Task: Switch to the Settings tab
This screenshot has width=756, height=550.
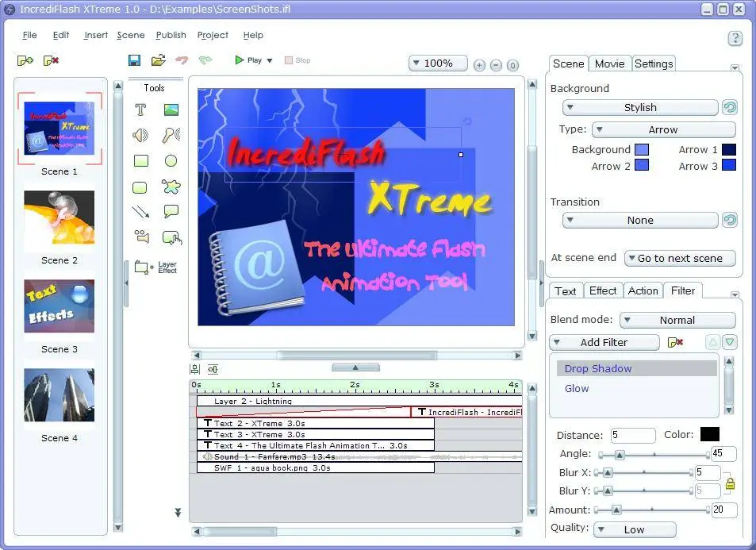Action: [x=654, y=63]
